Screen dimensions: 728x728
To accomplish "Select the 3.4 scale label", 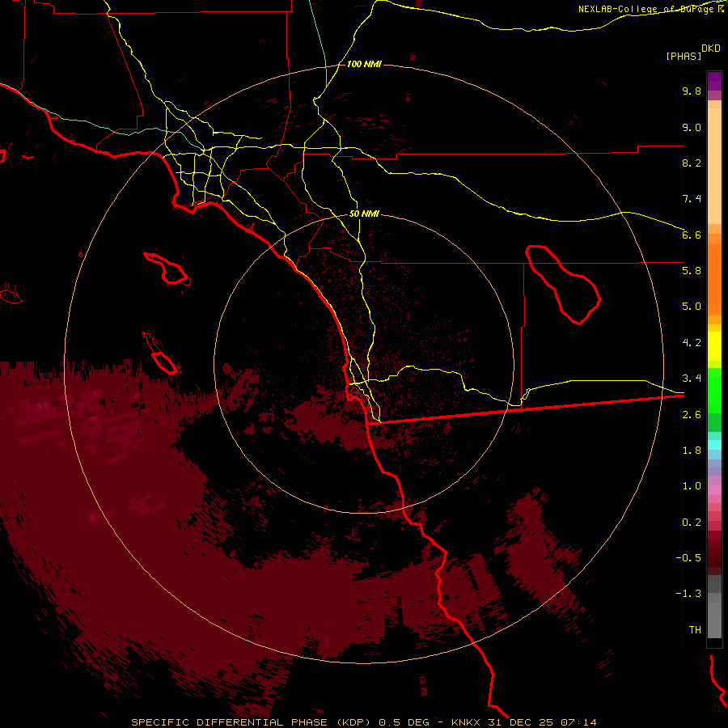I will click(x=692, y=379).
